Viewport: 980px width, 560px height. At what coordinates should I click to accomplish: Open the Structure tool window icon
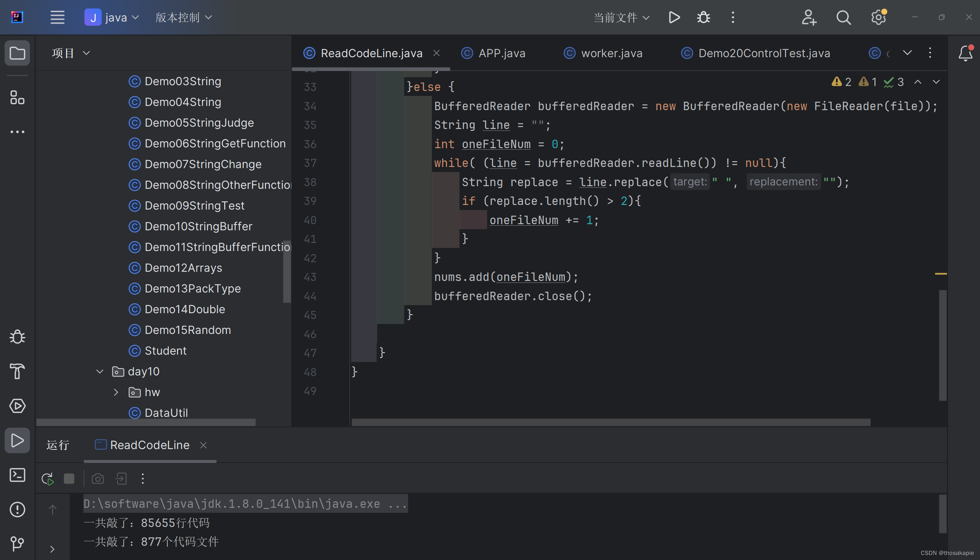pyautogui.click(x=17, y=97)
